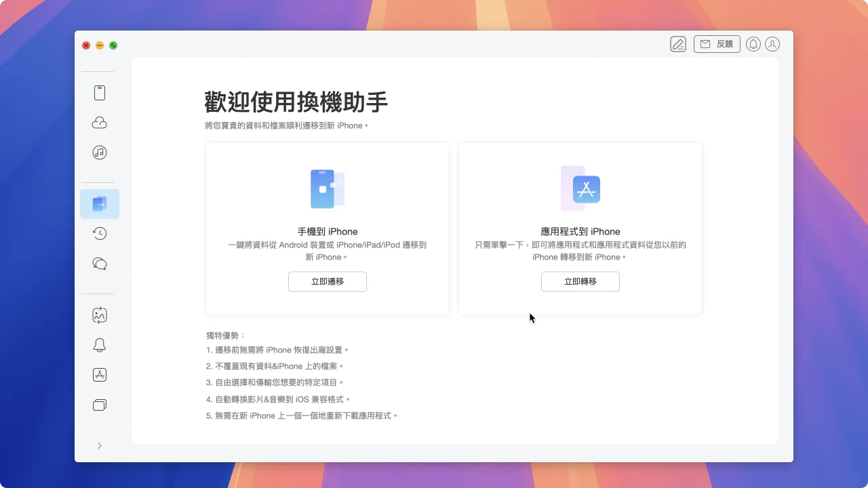Minimize the window with the yellow button
The width and height of the screenshot is (868, 488).
100,45
